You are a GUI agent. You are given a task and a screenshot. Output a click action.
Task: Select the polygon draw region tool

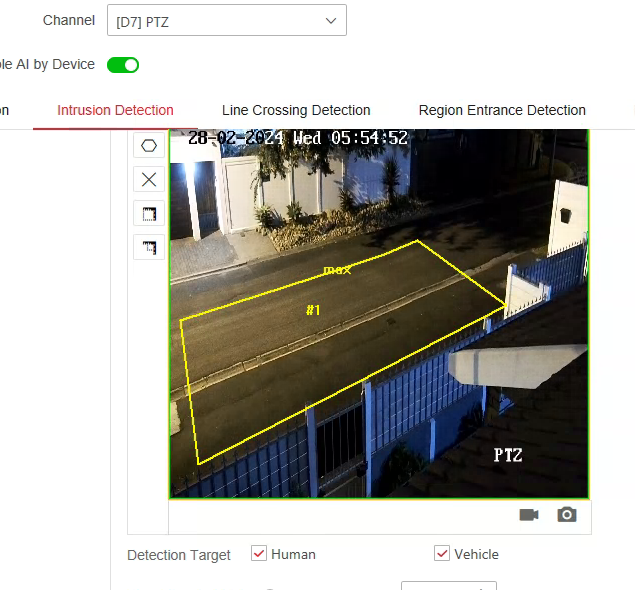[149, 145]
